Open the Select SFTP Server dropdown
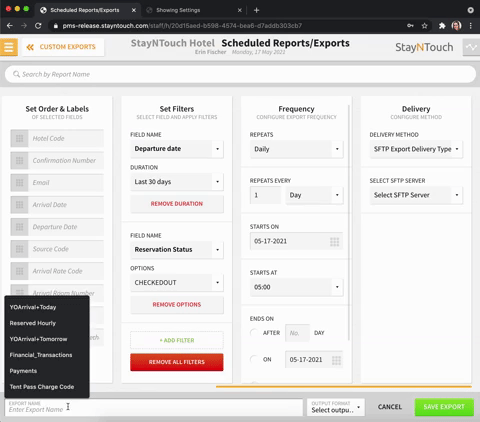 click(x=416, y=195)
